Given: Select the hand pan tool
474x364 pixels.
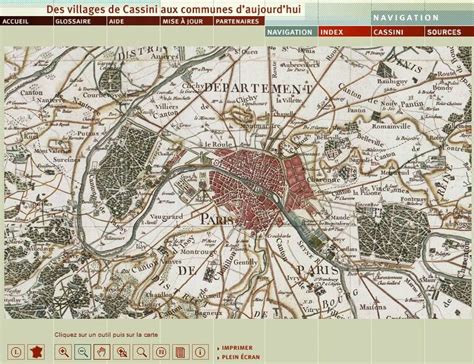Looking at the screenshot, I should (102, 352).
